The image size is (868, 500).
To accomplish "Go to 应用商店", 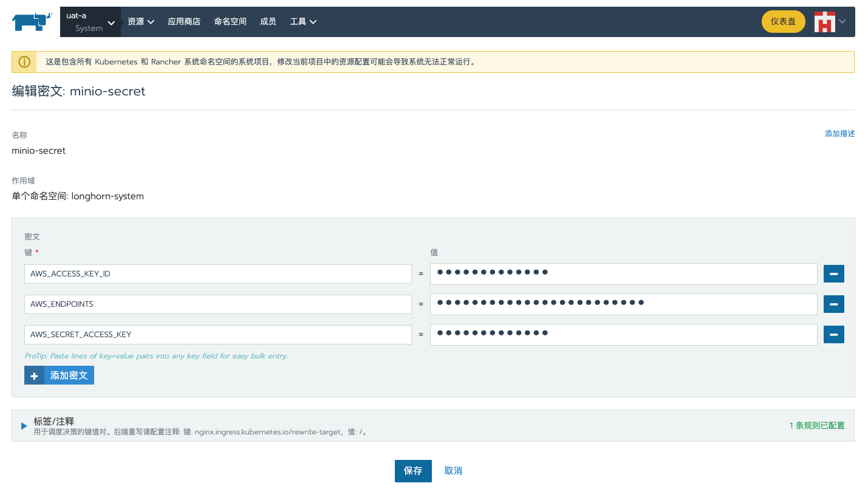I will point(184,22).
